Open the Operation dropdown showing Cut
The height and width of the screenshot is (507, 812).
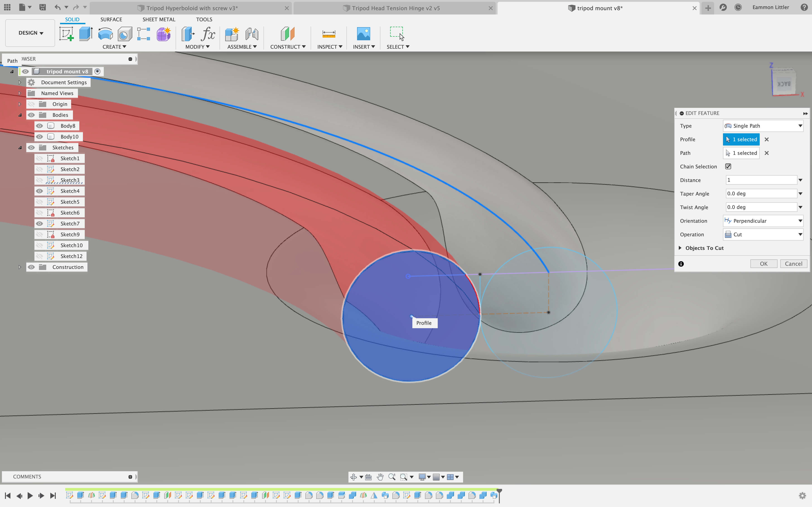[x=763, y=234]
